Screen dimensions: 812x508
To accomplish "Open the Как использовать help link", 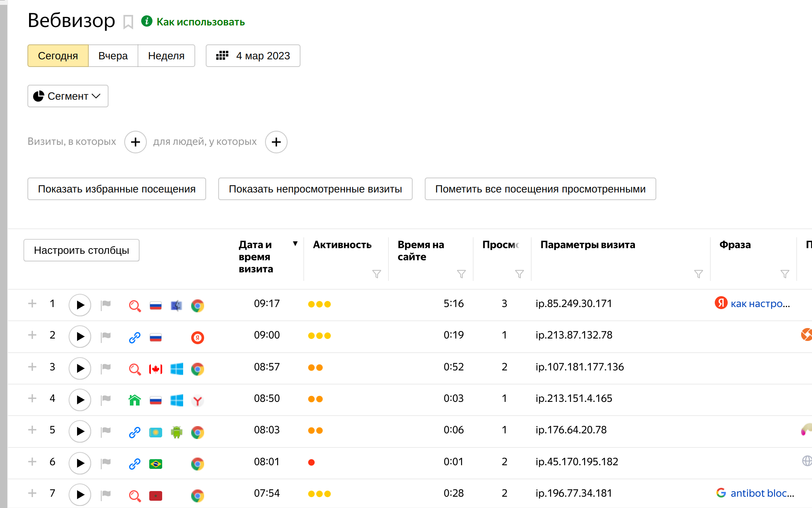I will (x=200, y=22).
